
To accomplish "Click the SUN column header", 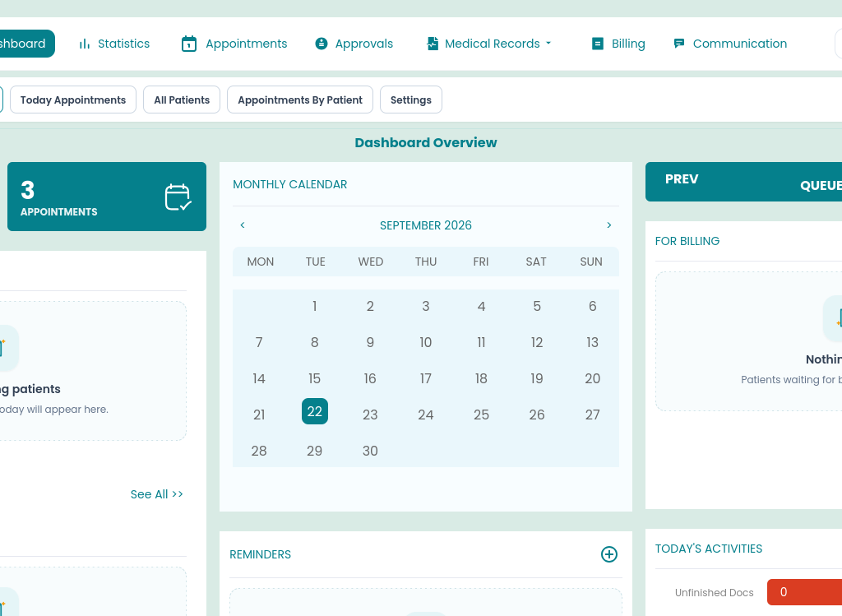I will tap(591, 262).
